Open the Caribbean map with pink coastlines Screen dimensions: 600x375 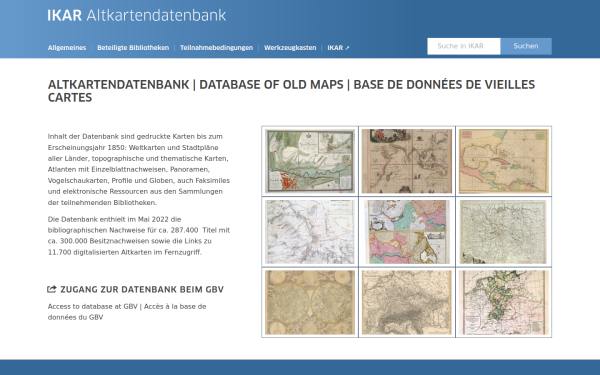[504, 161]
